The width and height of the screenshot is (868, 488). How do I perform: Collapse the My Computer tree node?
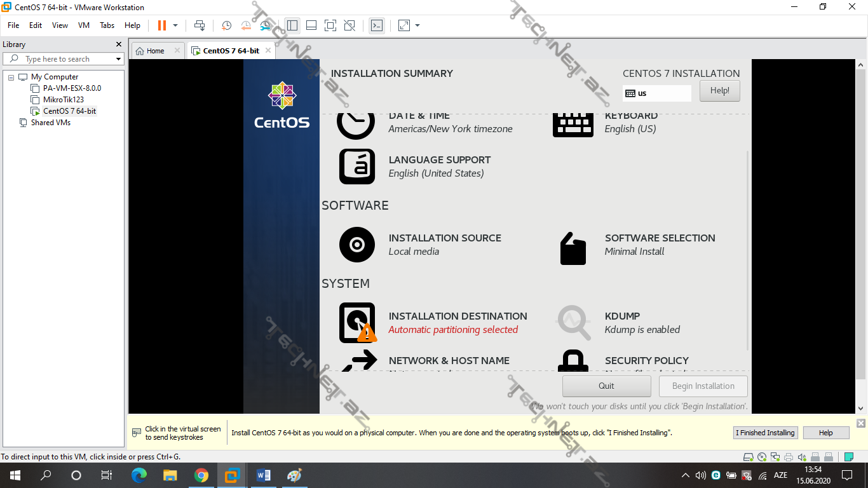[11, 77]
